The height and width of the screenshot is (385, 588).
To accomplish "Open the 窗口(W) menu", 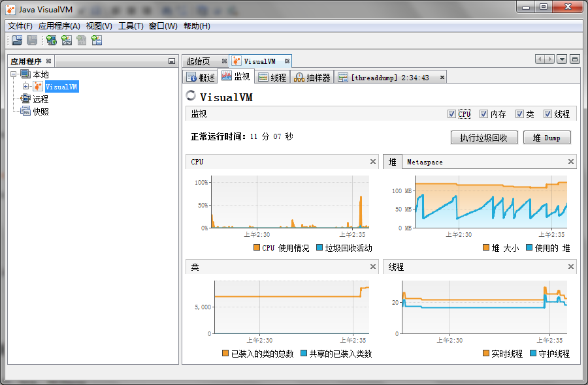I will tap(163, 26).
